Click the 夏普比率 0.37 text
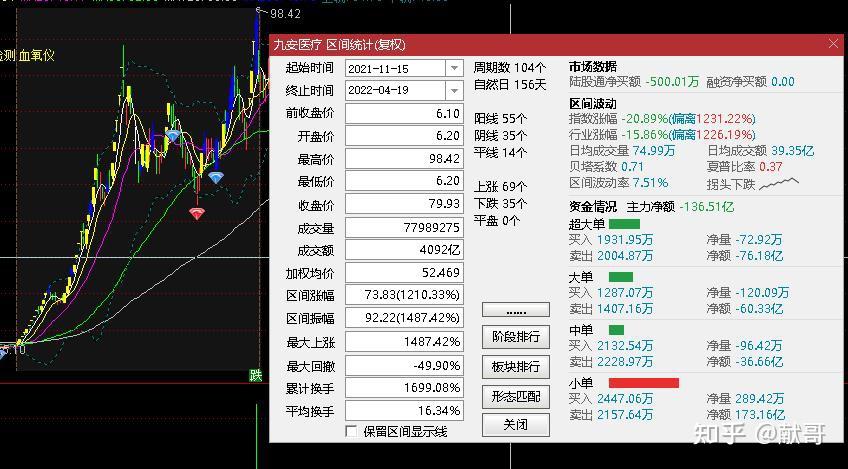Viewport: 848px width, 469px height. (744, 167)
